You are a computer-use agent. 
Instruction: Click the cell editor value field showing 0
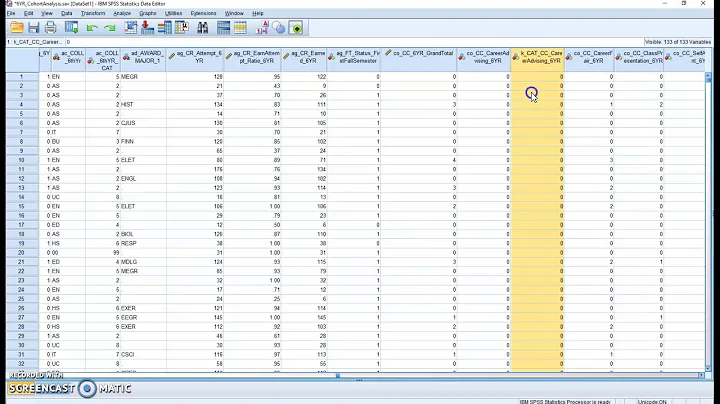pos(354,42)
